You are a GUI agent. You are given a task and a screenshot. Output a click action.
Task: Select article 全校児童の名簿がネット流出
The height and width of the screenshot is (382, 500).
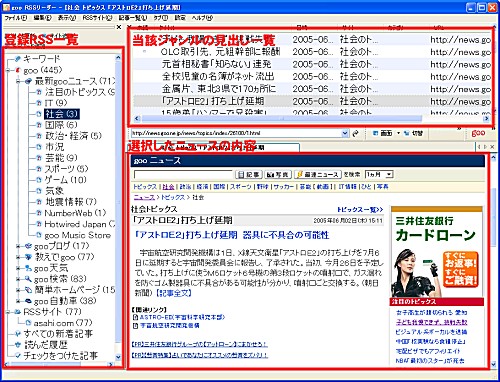pos(218,77)
